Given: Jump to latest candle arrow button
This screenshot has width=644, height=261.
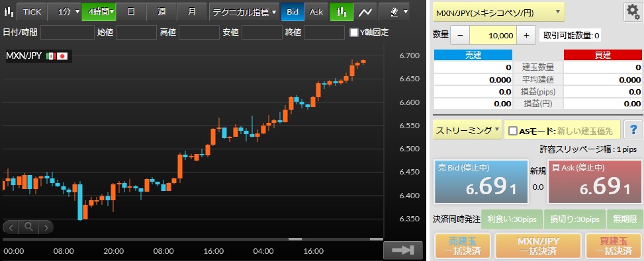Looking at the screenshot, I should [403, 249].
